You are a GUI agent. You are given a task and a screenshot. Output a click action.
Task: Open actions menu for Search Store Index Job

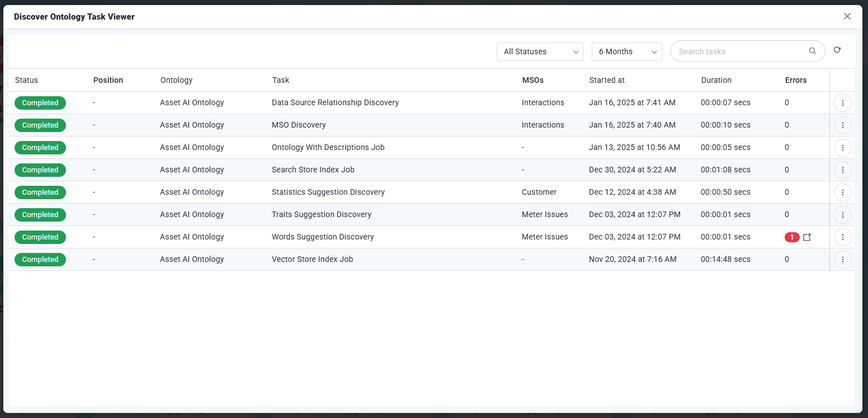(x=842, y=170)
